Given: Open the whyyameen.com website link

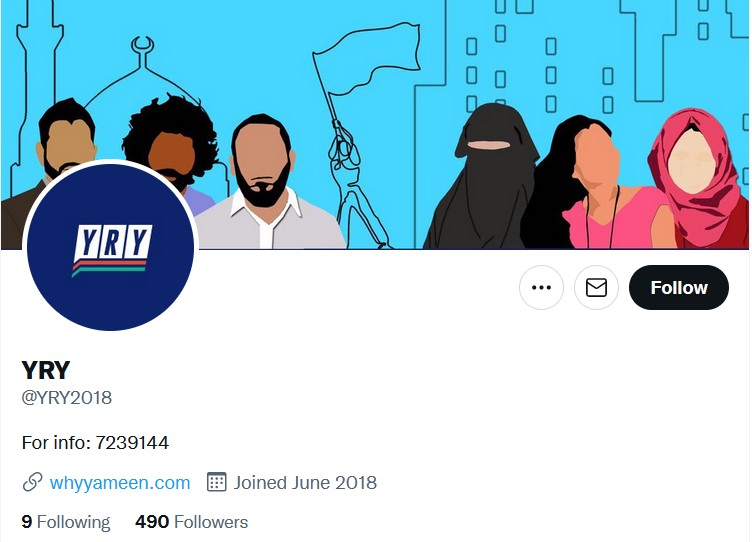Looking at the screenshot, I should tap(120, 483).
